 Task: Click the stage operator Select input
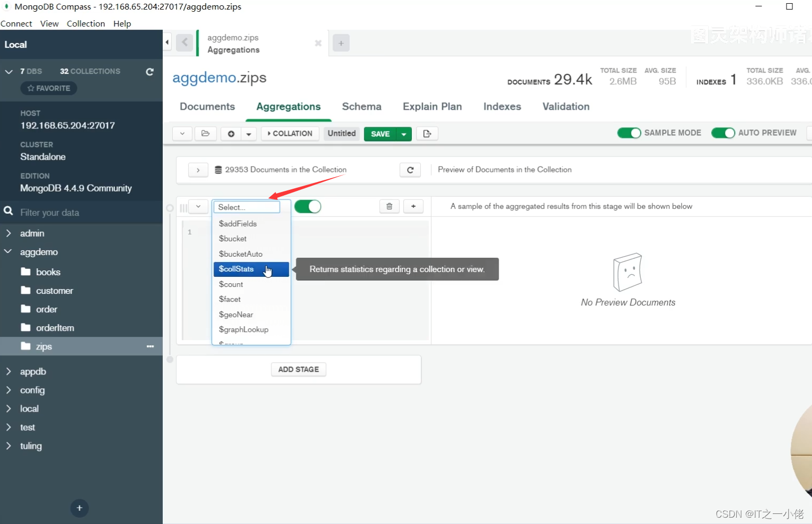pos(246,207)
